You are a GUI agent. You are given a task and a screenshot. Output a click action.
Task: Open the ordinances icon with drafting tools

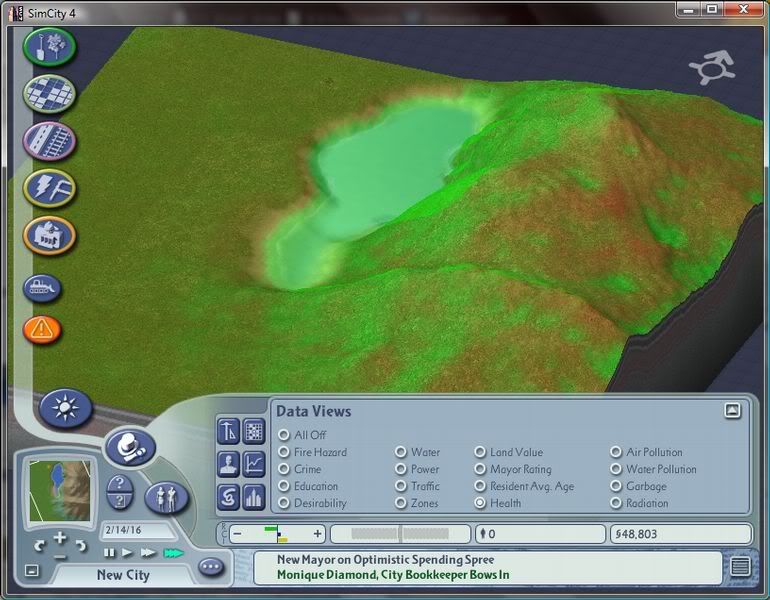[x=228, y=432]
